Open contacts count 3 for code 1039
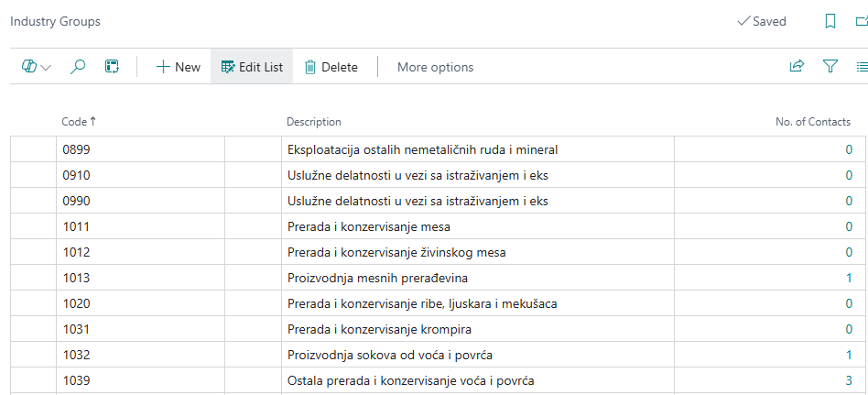The image size is (868, 395). pos(849,380)
